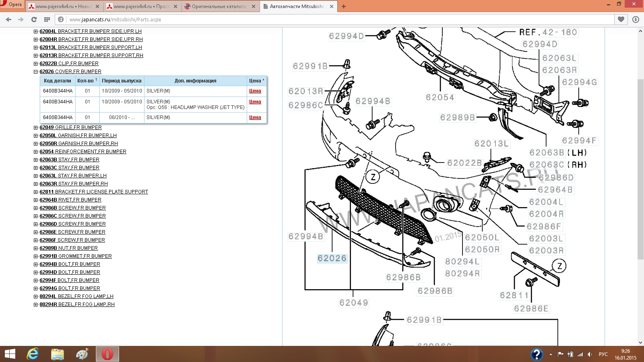Collapse the 62026 COVER,FR BUMPER node
Screen dimensions: 644x362
coord(36,72)
